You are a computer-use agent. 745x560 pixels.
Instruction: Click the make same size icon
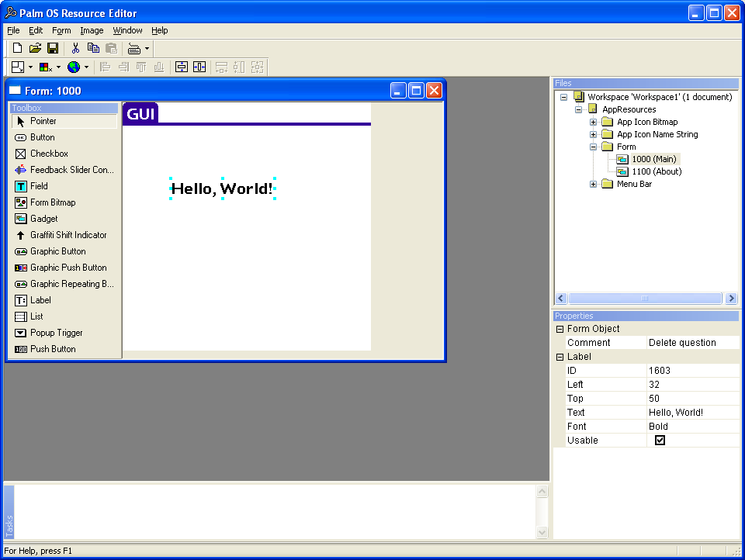click(x=257, y=67)
